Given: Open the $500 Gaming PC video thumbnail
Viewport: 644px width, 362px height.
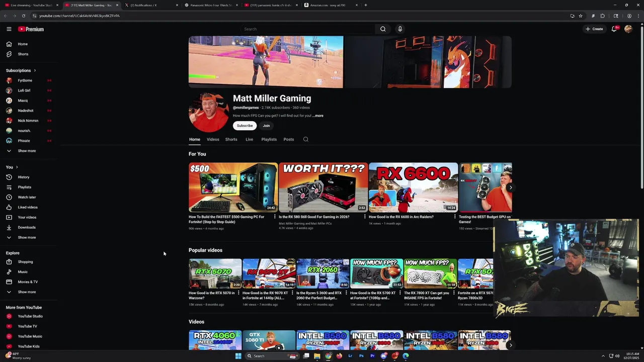Looking at the screenshot, I should (233, 187).
